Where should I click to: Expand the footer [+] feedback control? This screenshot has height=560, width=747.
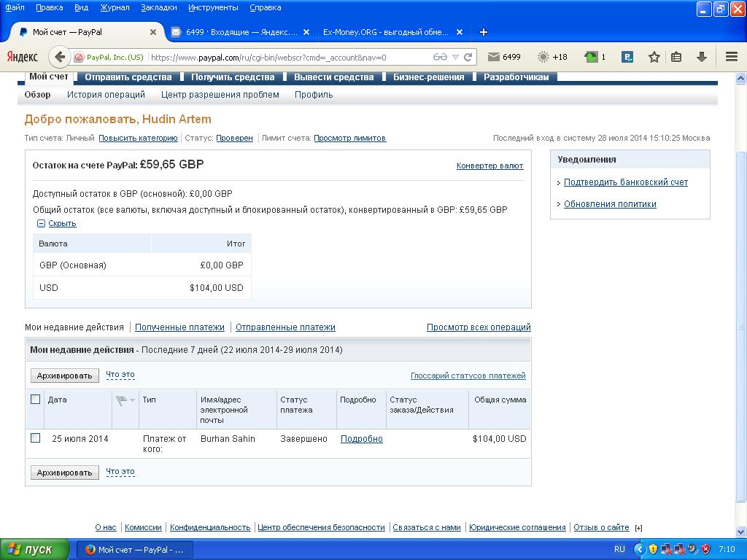pyautogui.click(x=638, y=528)
